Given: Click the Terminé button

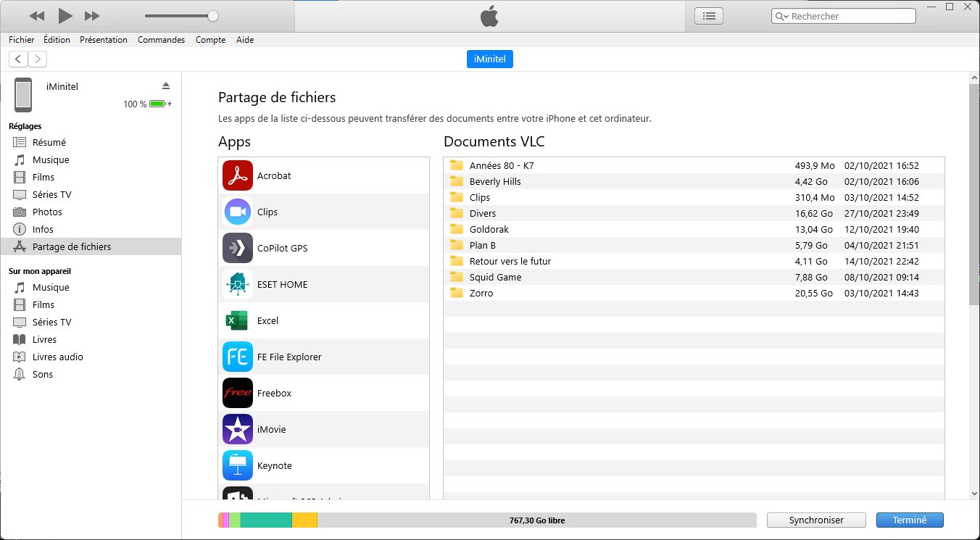Looking at the screenshot, I should tap(910, 520).
